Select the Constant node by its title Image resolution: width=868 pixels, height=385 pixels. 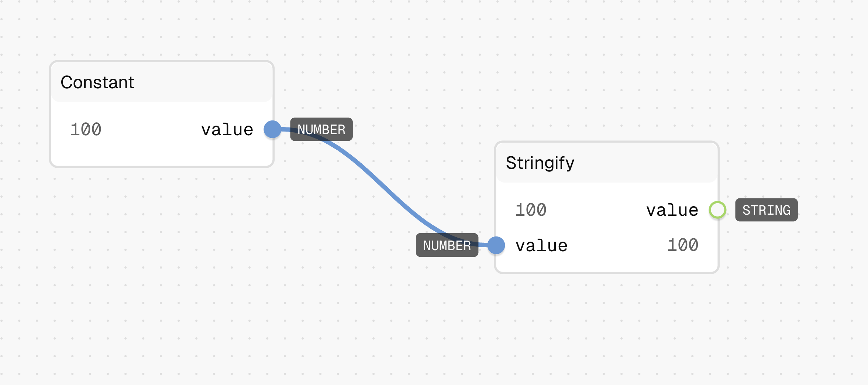(x=97, y=82)
